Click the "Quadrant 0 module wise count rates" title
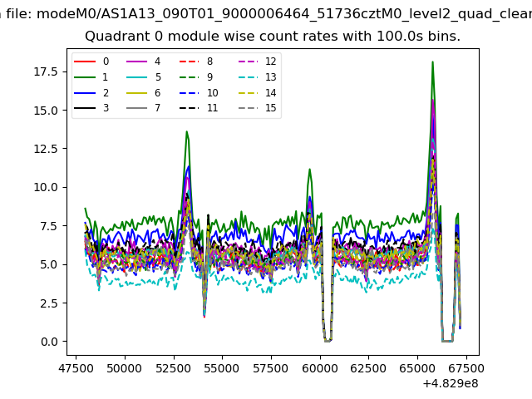The image size is (532, 399). 272,37
